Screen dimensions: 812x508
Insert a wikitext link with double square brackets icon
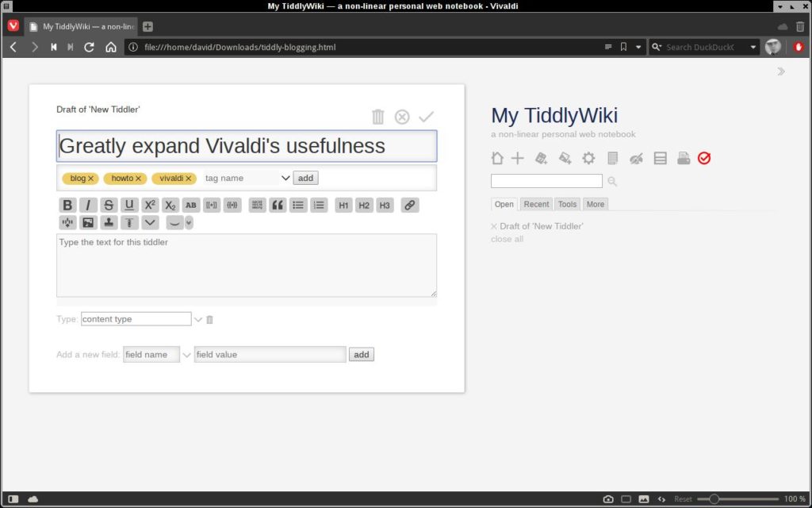coord(212,206)
